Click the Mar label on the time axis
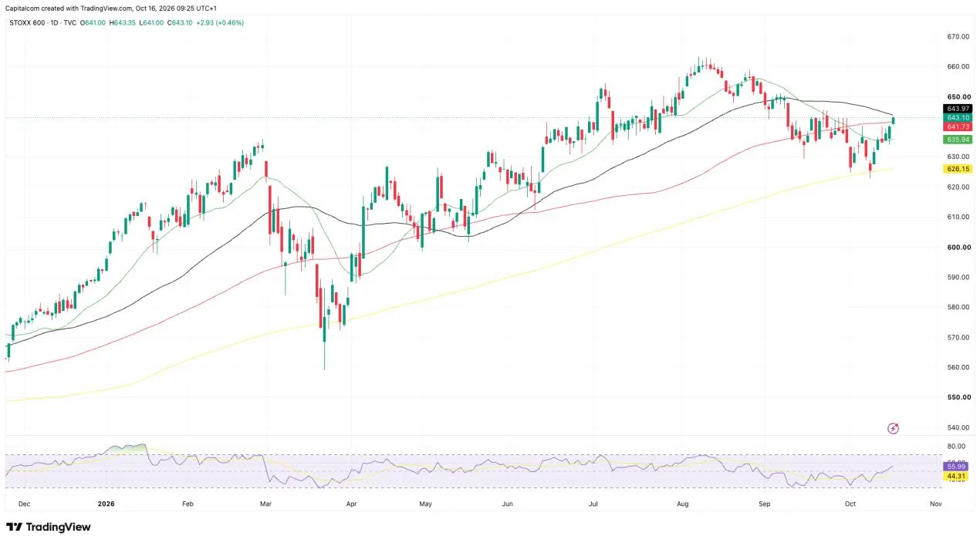 pyautogui.click(x=265, y=504)
